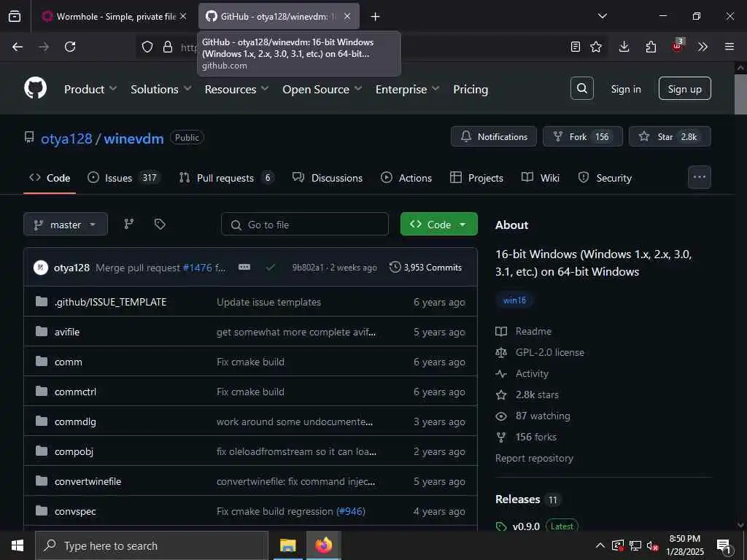
Task: Show more toolbar tools chevron
Action: [703, 47]
